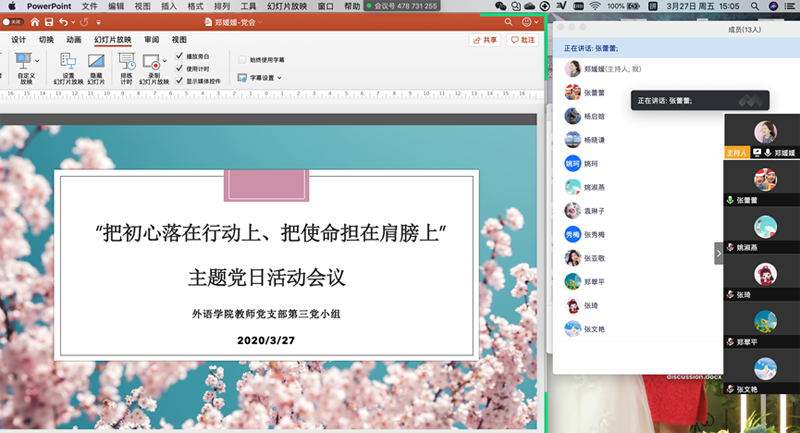
Task: Click the 批注 comments button
Action: [522, 40]
